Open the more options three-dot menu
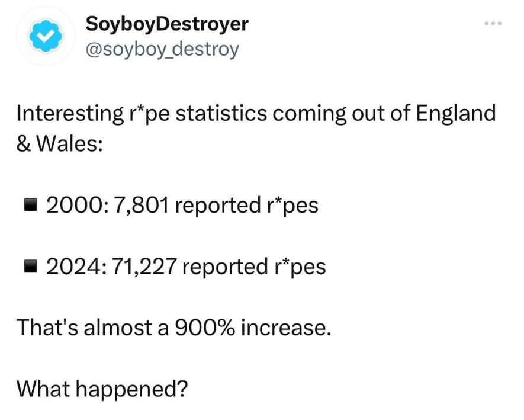Image resolution: width=524 pixels, height=420 pixels. pos(493,24)
